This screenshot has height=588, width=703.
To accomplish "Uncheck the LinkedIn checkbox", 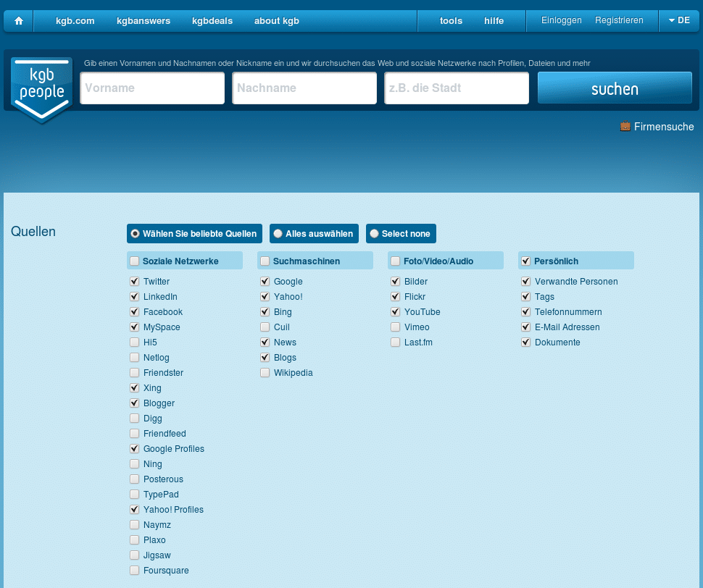I will 135,296.
